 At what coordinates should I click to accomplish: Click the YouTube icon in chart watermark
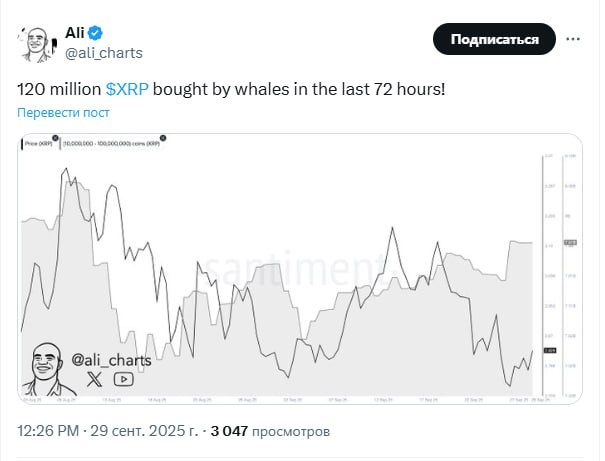point(123,378)
